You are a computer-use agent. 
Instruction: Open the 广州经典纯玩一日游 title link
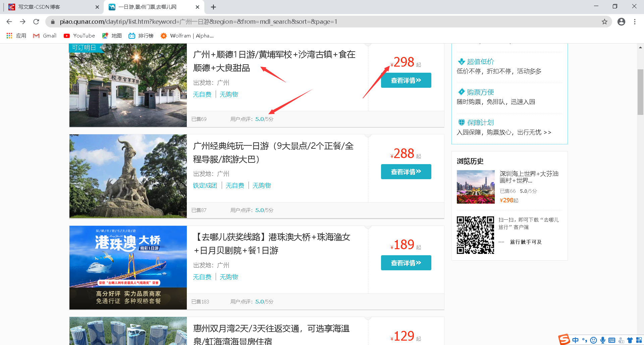273,153
